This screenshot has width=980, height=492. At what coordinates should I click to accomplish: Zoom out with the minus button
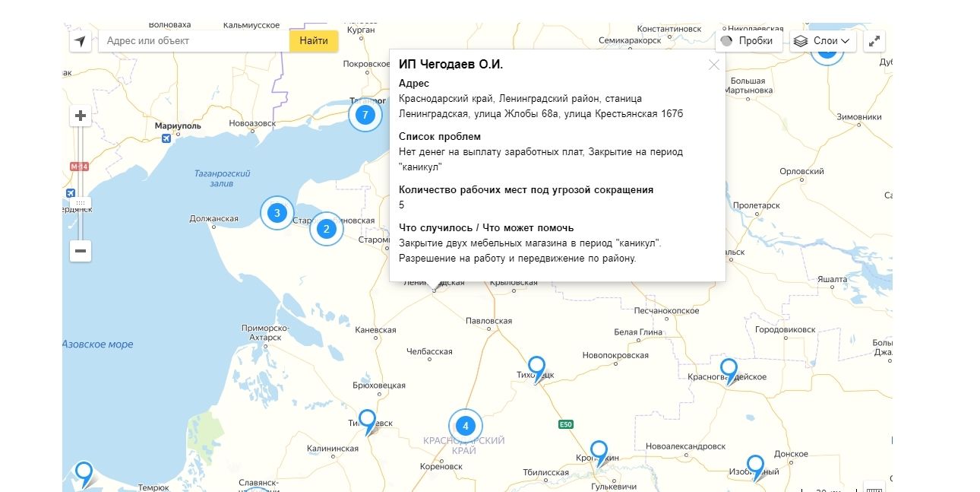pyautogui.click(x=81, y=250)
